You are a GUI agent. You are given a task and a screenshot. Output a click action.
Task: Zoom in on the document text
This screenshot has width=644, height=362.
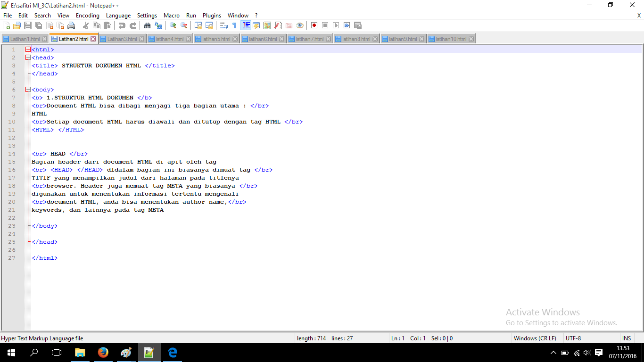[173, 25]
